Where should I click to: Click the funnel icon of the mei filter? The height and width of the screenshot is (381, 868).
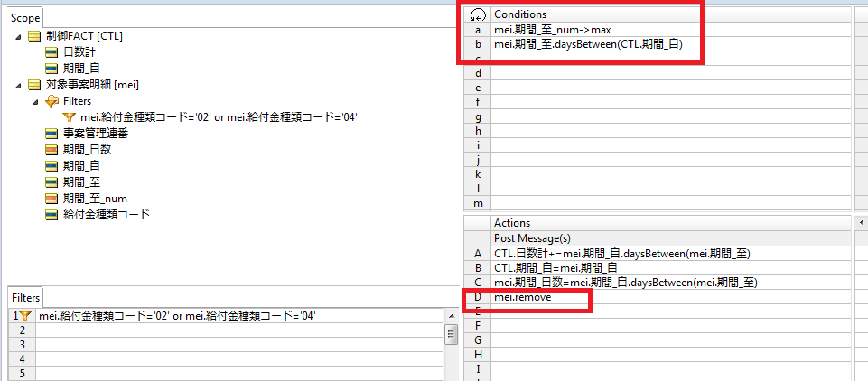tap(69, 117)
